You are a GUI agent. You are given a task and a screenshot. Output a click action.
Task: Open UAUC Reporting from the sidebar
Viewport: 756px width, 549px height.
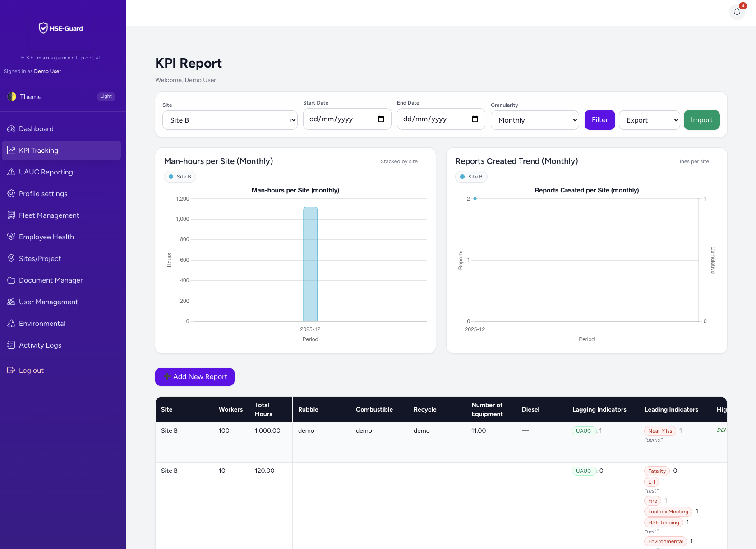pos(46,172)
